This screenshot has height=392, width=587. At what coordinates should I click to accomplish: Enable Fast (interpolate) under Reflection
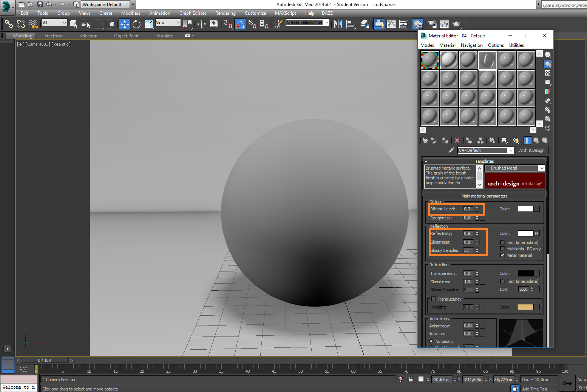coord(502,242)
